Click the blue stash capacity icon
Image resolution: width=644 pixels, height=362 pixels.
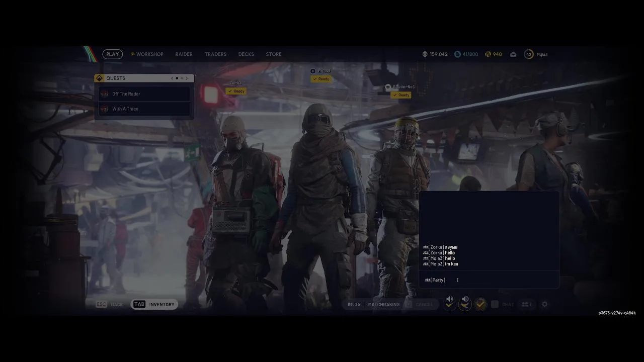[457, 54]
